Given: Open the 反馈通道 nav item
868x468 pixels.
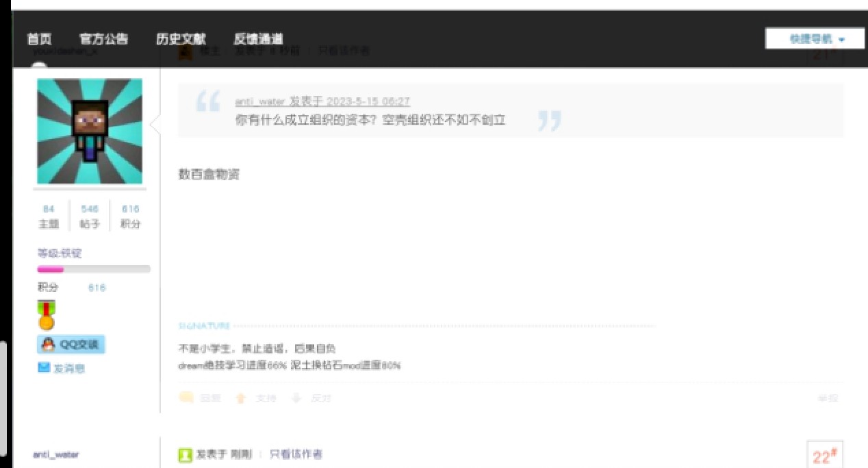Looking at the screenshot, I should [258, 39].
